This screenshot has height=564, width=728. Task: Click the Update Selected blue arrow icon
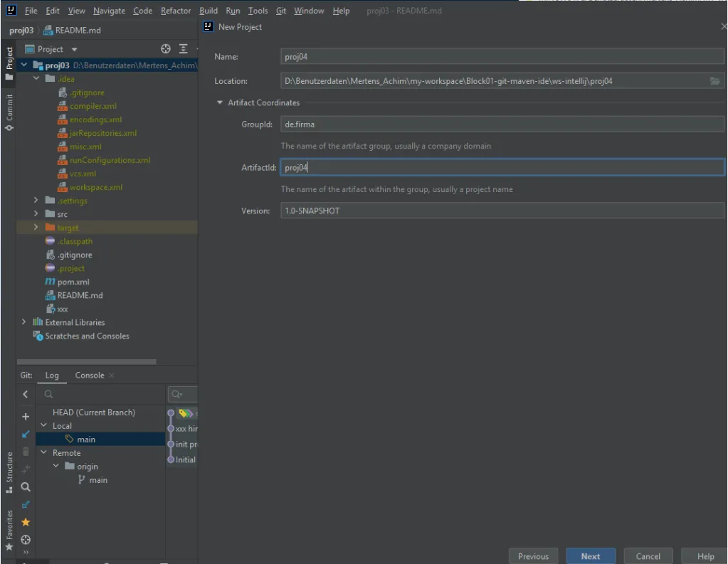(26, 434)
